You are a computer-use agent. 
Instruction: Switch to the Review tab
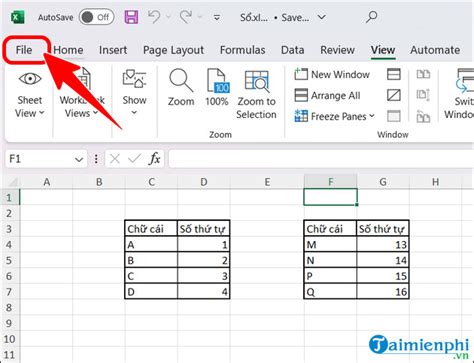pos(337,50)
